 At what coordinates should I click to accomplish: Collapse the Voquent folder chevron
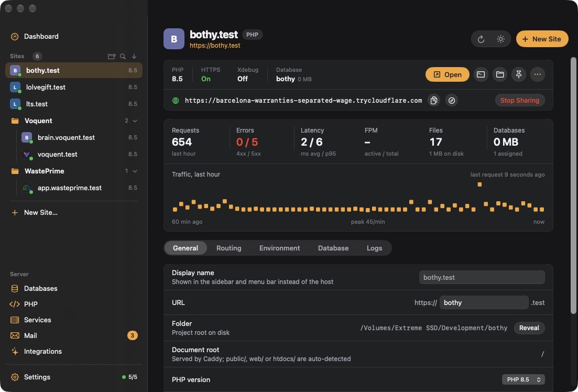(x=135, y=121)
